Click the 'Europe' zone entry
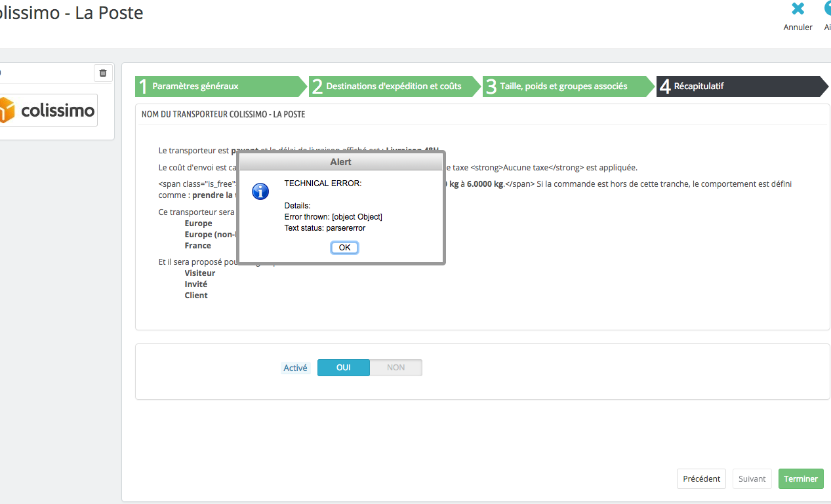 point(199,223)
